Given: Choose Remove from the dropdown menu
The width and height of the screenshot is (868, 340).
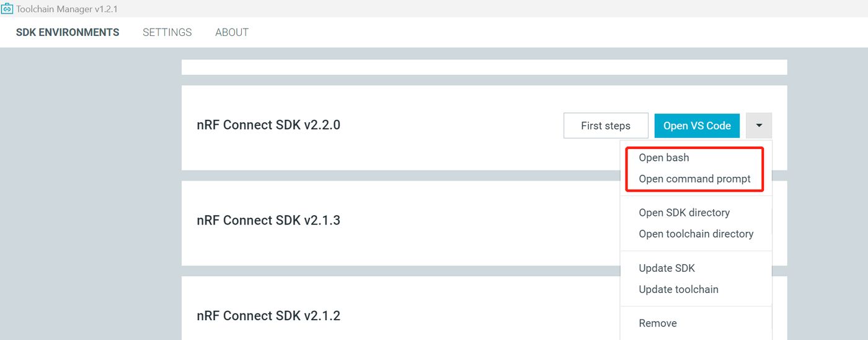Looking at the screenshot, I should 658,323.
